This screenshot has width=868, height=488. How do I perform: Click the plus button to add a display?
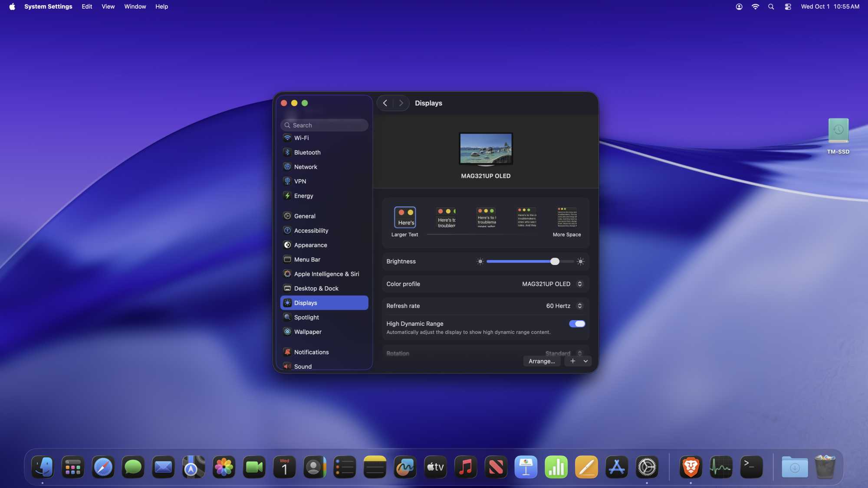pyautogui.click(x=572, y=361)
